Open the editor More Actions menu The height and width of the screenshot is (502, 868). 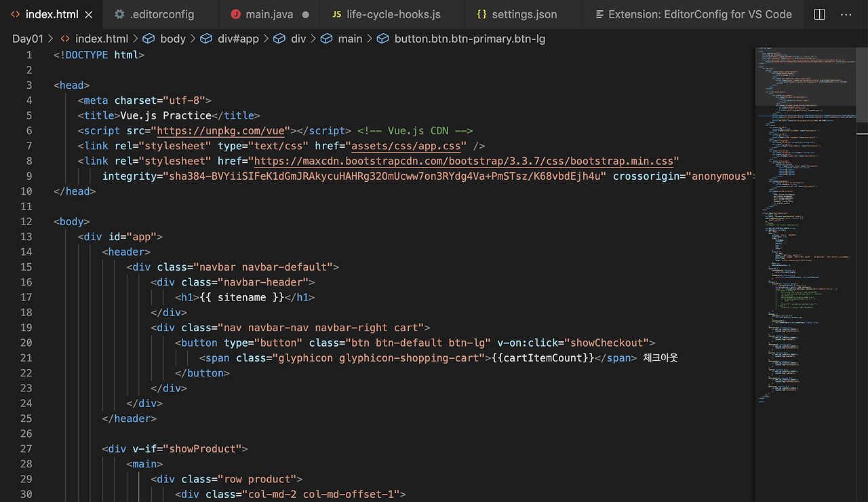[x=846, y=14]
